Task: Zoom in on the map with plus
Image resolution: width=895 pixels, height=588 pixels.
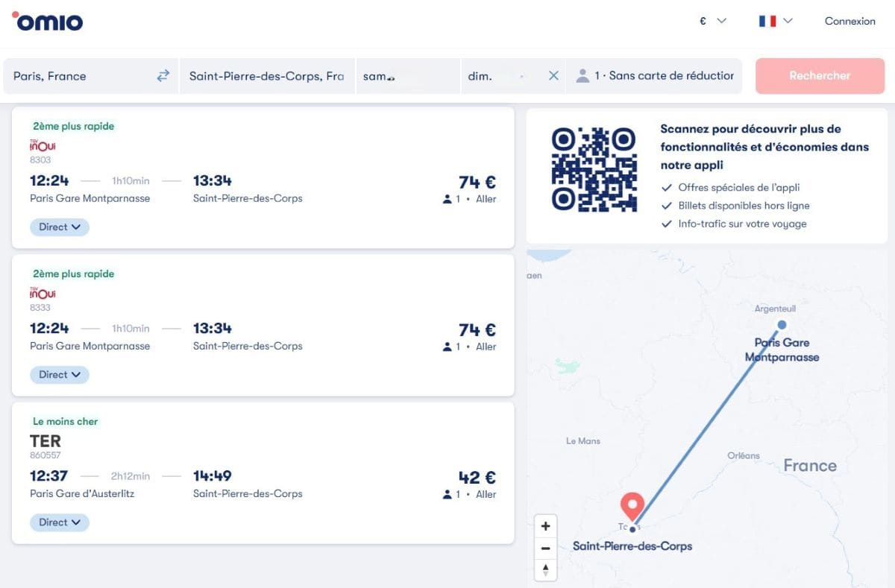Action: (546, 526)
